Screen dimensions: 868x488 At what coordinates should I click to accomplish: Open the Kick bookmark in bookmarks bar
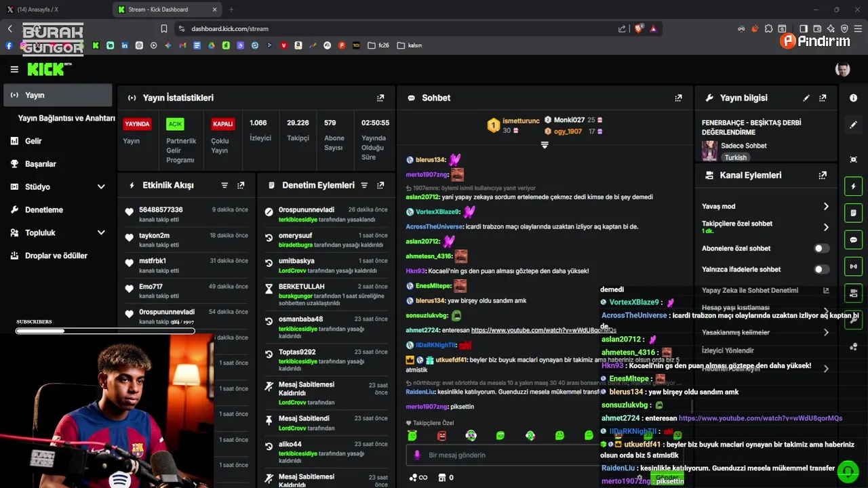pos(96,45)
